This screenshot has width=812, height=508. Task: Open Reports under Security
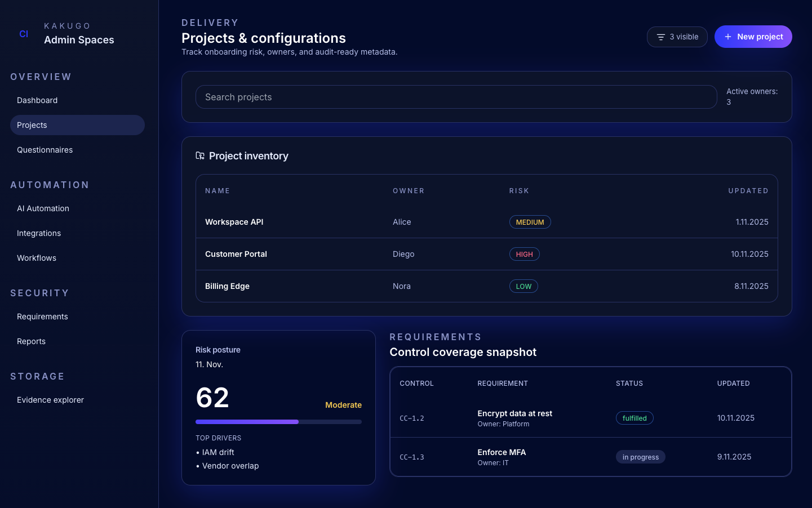(31, 341)
